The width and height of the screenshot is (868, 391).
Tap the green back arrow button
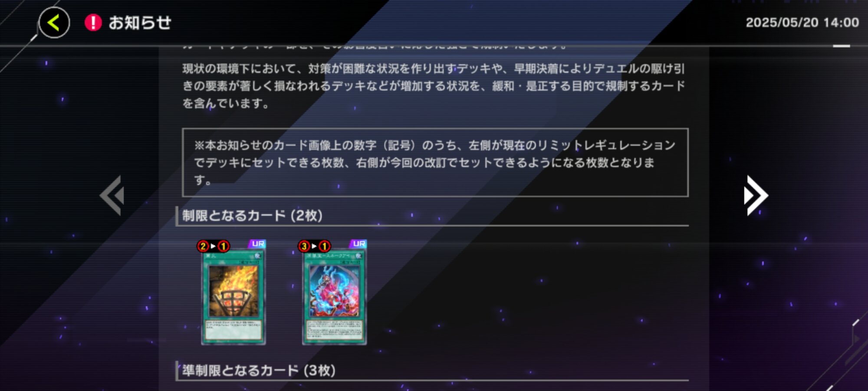pos(54,23)
